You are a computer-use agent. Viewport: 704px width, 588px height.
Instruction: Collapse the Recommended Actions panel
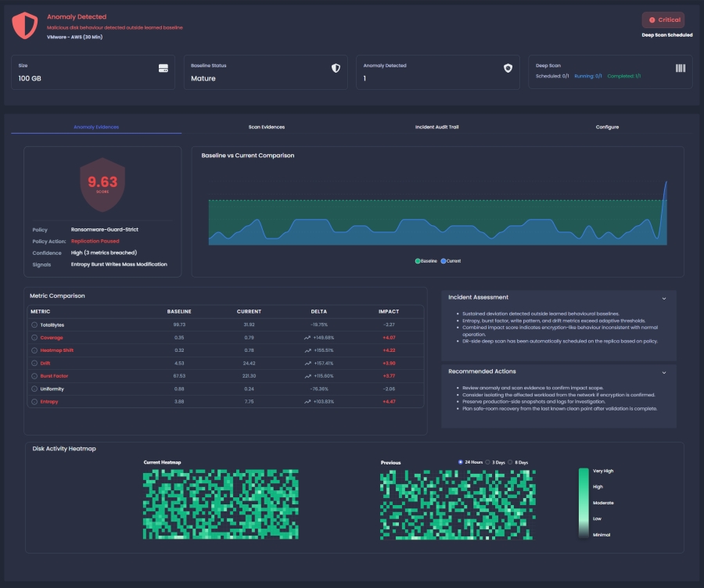664,371
